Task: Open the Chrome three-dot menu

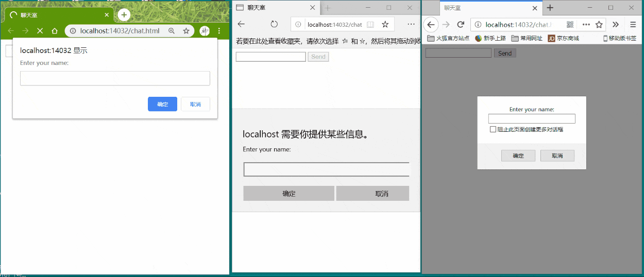Action: pos(219,31)
